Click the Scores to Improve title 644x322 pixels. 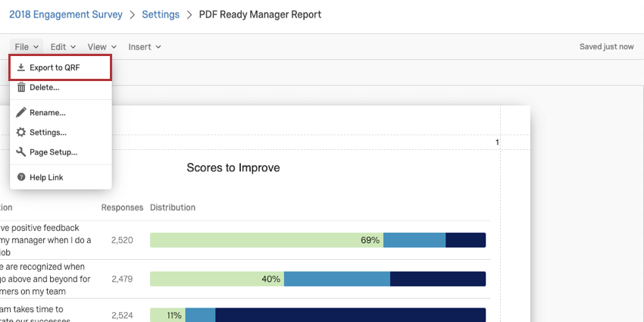click(233, 168)
